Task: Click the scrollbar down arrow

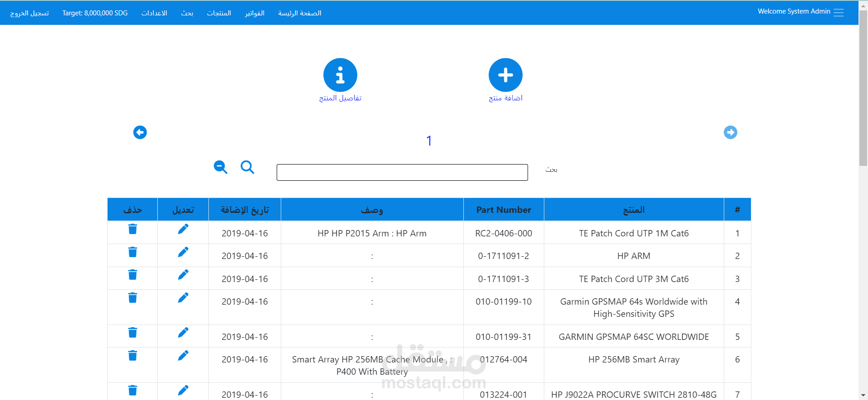Action: click(863, 395)
